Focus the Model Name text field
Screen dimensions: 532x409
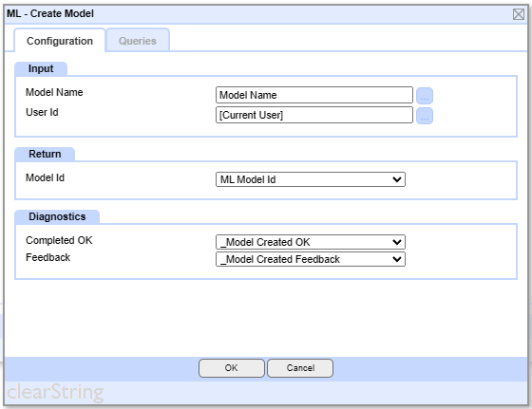[x=314, y=95]
